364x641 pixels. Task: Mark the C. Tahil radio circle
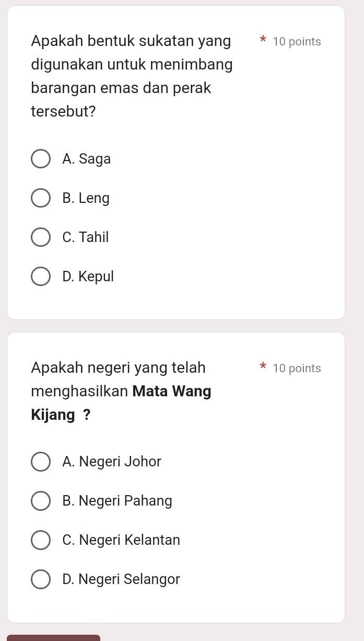(x=41, y=237)
